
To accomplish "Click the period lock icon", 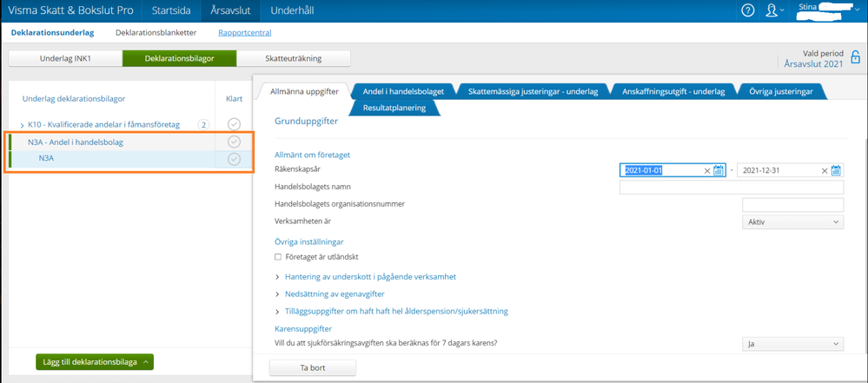I will tap(855, 58).
